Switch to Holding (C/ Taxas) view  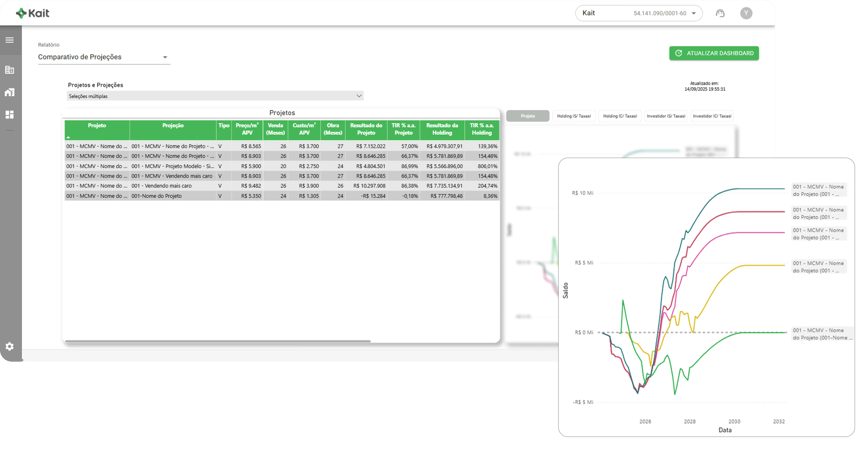tap(620, 116)
